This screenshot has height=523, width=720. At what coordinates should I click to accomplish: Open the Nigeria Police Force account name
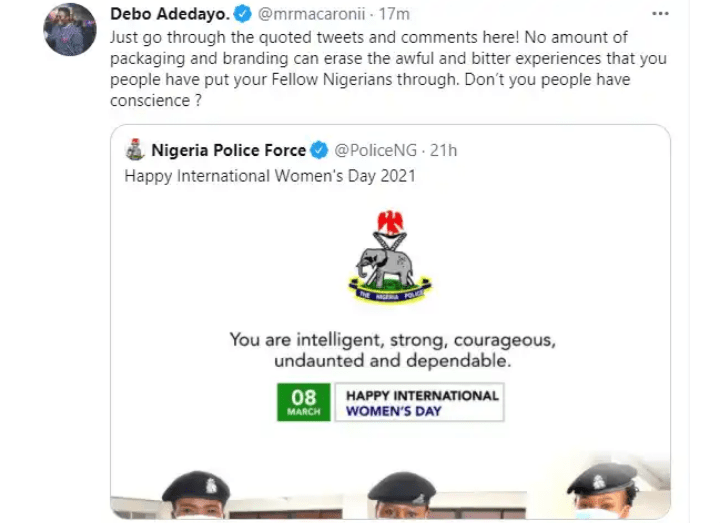point(228,151)
